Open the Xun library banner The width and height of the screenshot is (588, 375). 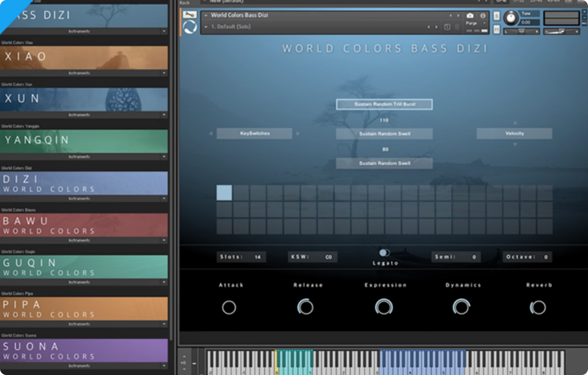(x=84, y=99)
